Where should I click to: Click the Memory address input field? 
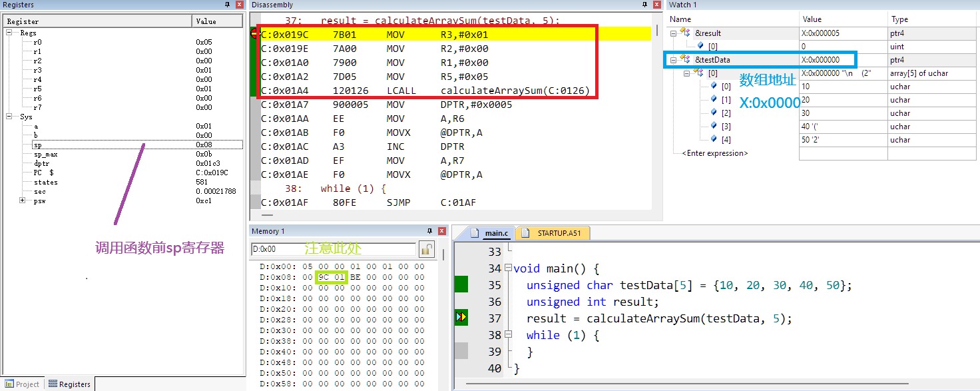(333, 249)
